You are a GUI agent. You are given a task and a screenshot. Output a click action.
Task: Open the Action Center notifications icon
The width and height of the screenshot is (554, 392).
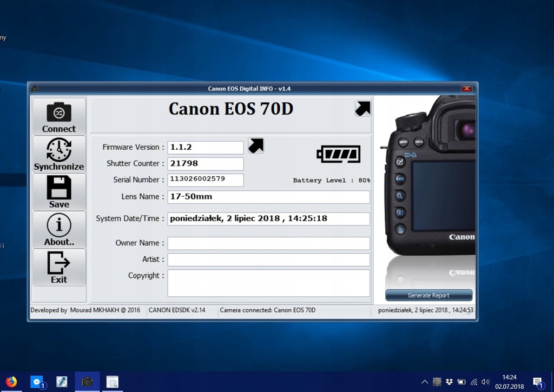538,382
